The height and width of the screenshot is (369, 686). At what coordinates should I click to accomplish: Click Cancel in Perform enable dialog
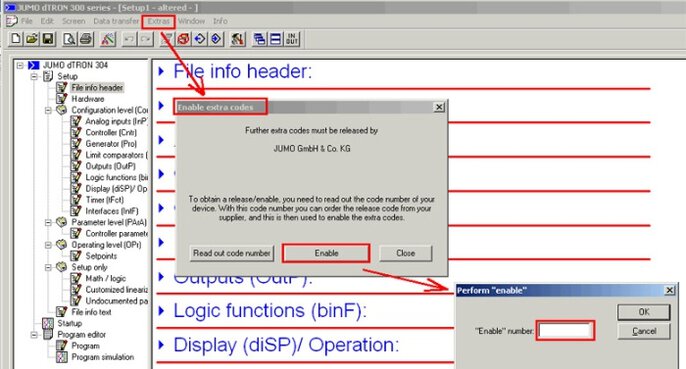(x=644, y=331)
